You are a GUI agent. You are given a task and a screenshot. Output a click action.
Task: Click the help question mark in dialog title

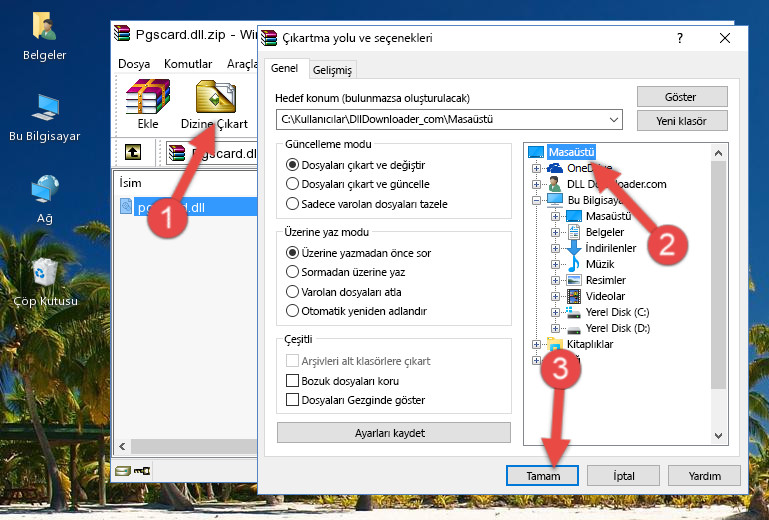coord(680,38)
